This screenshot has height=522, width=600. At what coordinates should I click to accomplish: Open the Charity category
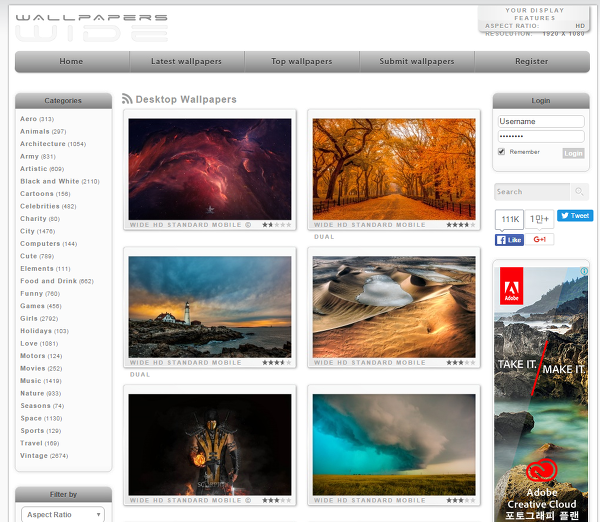coord(40,219)
